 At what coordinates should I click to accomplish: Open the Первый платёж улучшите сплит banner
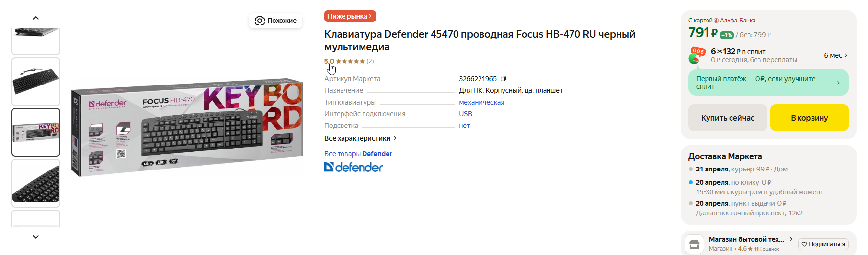768,83
